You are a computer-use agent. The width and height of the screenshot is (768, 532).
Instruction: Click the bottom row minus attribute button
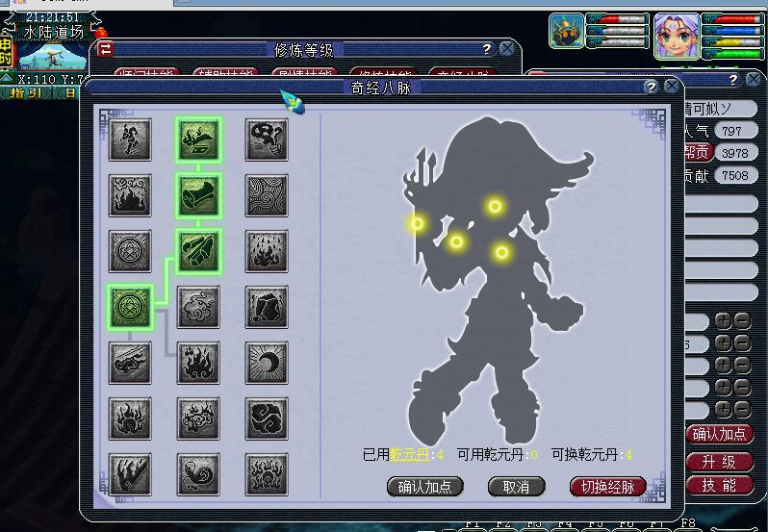742,409
